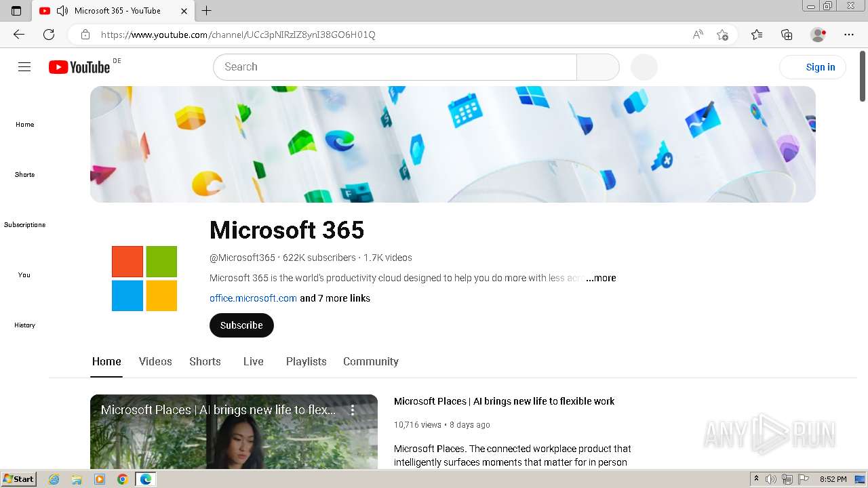Click the Sign in button
868x488 pixels.
click(813, 67)
